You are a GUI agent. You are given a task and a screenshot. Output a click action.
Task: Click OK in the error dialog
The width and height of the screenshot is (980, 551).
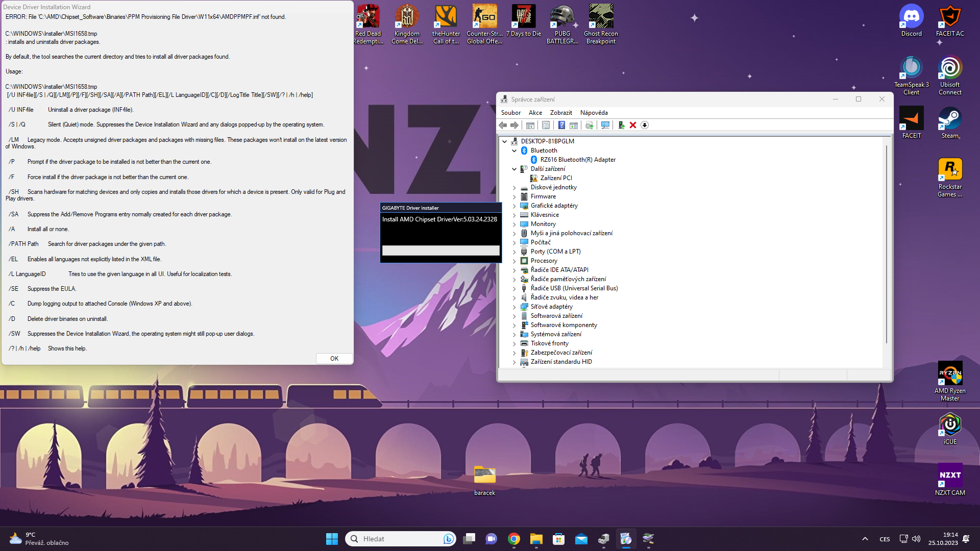pos(334,359)
